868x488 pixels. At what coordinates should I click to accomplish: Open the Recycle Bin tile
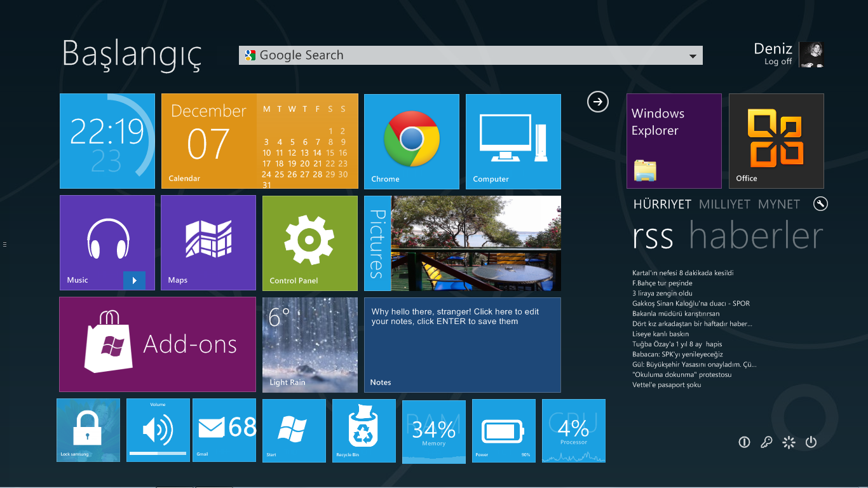(x=364, y=431)
